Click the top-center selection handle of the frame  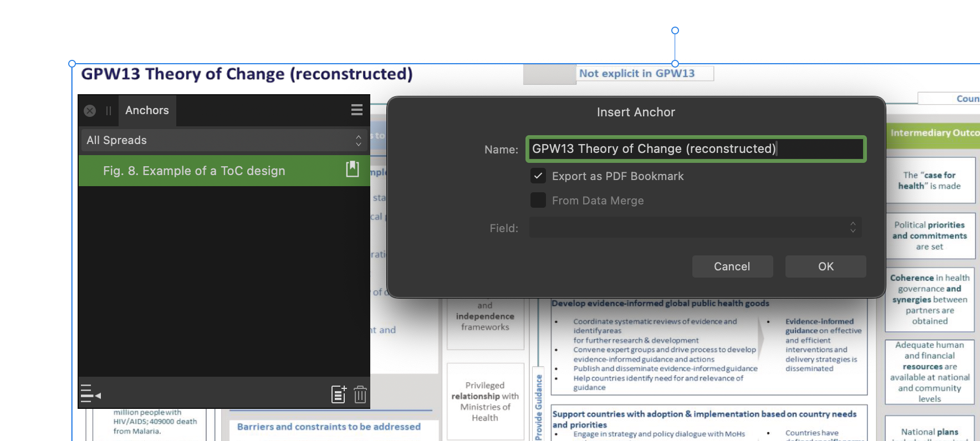(675, 64)
